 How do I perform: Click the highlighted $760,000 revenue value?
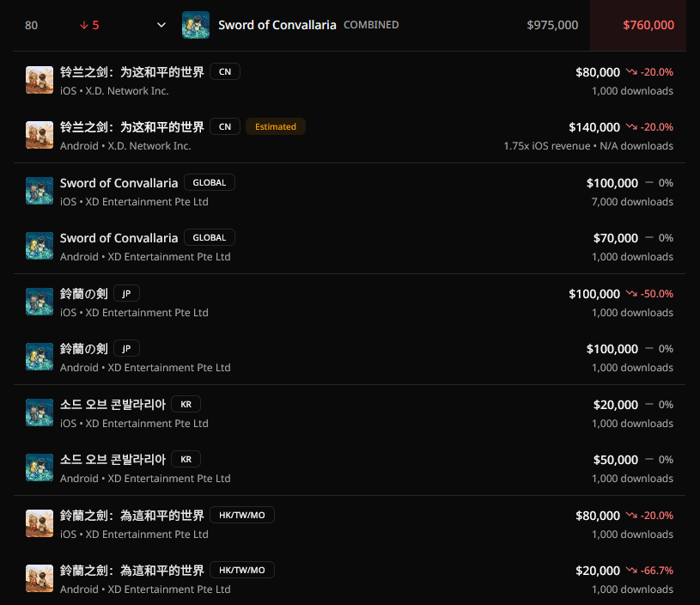tap(648, 25)
